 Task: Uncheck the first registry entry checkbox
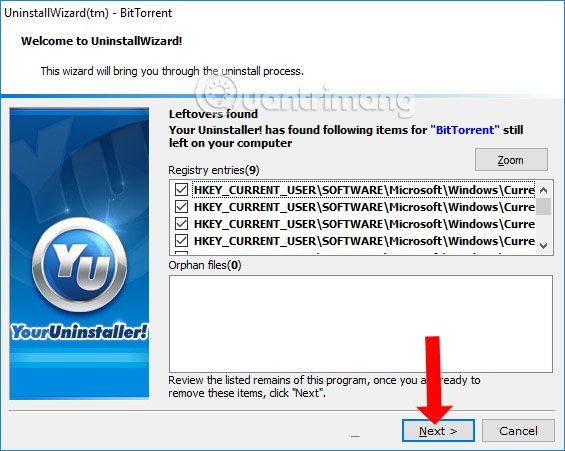click(x=181, y=189)
